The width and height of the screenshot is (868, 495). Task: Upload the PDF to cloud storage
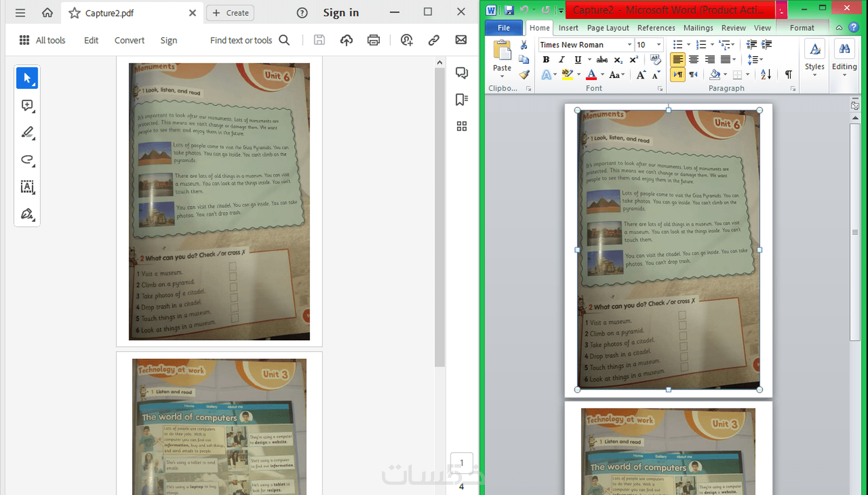[x=347, y=40]
